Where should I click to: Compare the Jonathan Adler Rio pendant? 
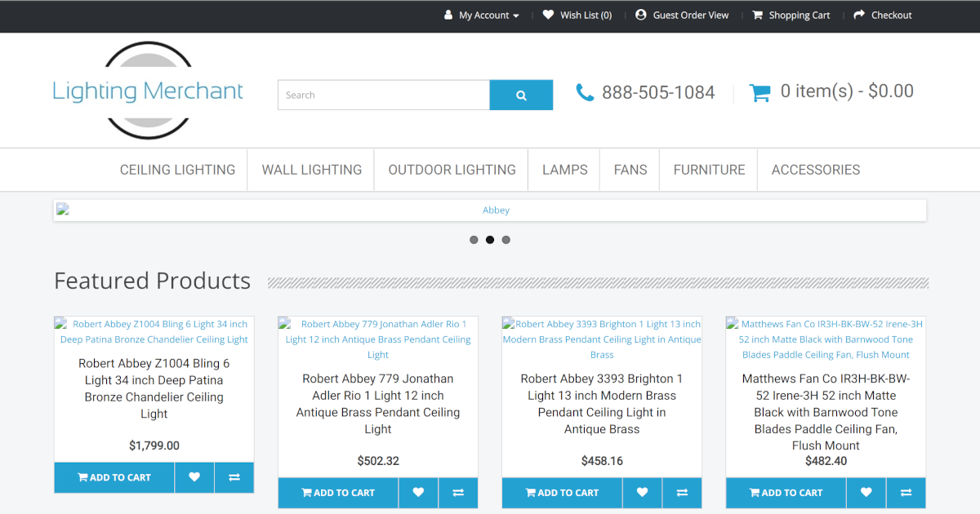458,493
